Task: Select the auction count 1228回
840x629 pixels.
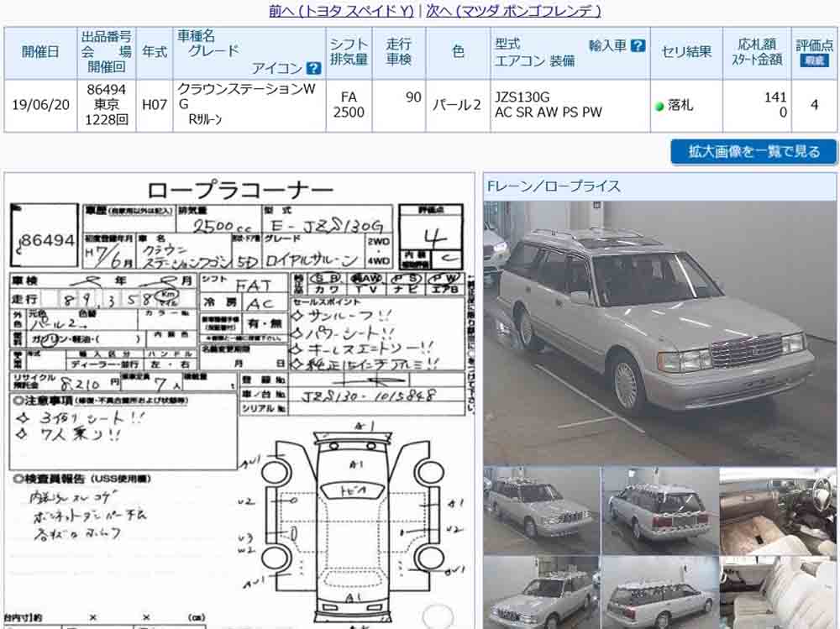Action: click(107, 120)
